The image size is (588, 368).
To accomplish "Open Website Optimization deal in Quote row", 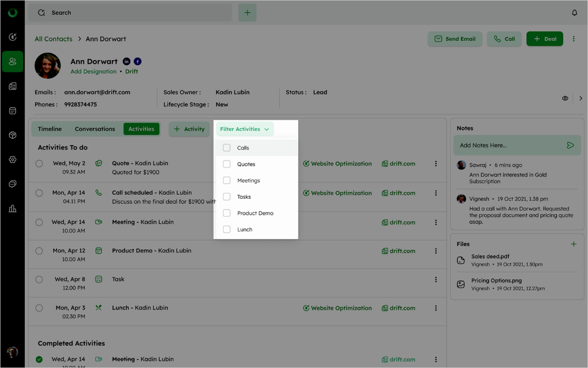I will tap(338, 164).
